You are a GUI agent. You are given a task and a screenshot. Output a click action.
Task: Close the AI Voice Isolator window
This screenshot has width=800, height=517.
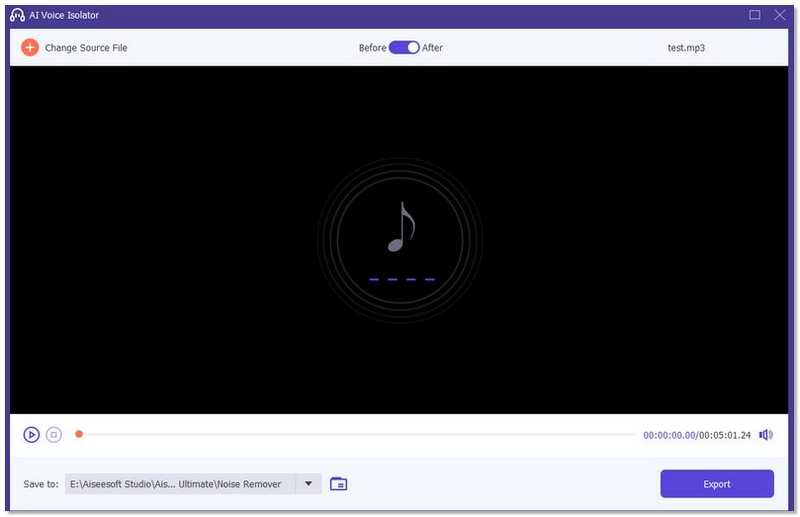point(780,15)
